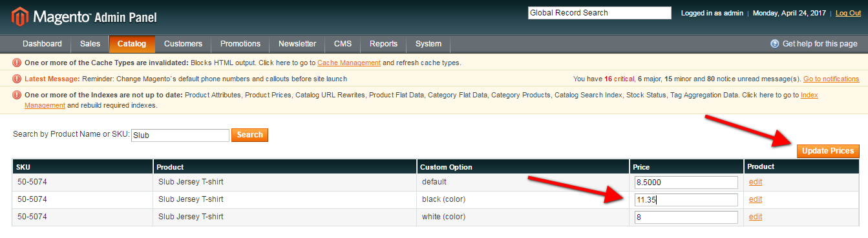Screen dimensions: 868x238
Task: Click the Update Prices button
Action: click(828, 151)
